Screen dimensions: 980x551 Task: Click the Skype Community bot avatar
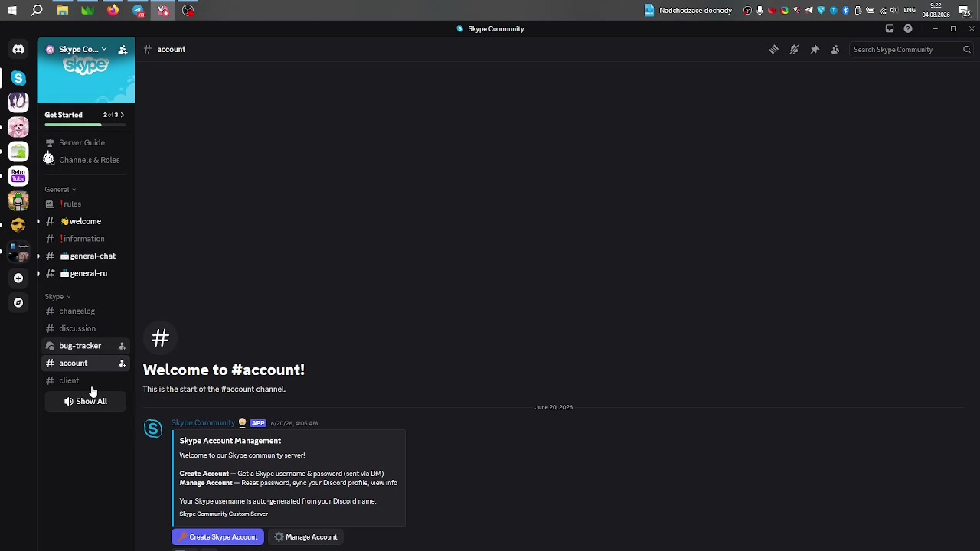click(153, 429)
